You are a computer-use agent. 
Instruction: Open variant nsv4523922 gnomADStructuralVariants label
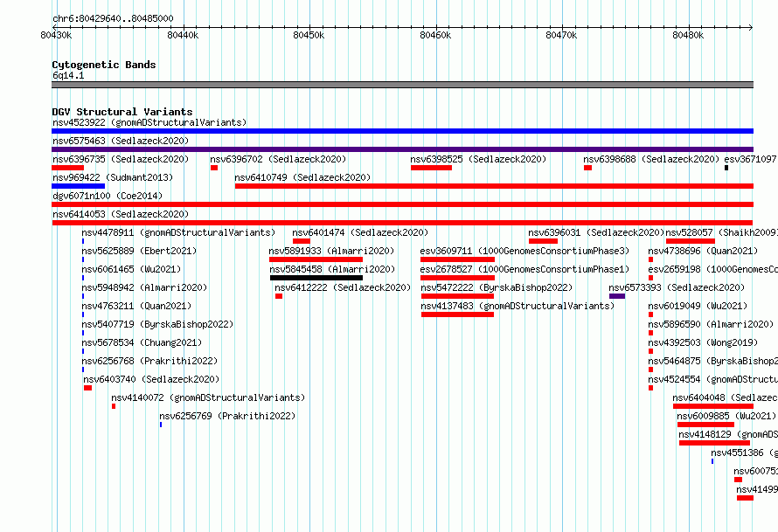pyautogui.click(x=149, y=122)
